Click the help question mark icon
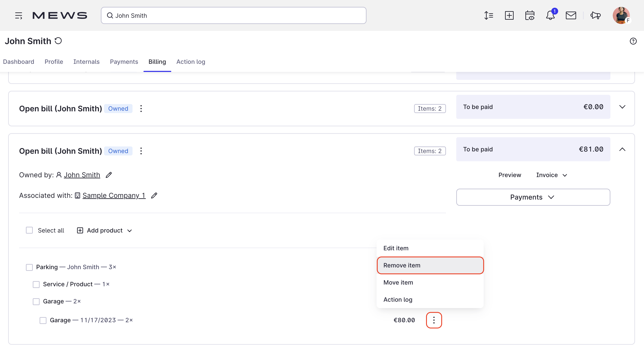 633,41
